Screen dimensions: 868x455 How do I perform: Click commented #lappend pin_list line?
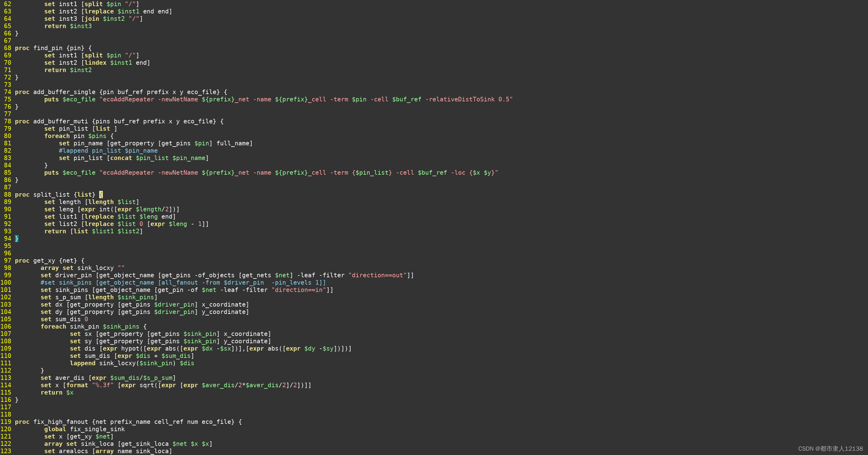point(108,151)
